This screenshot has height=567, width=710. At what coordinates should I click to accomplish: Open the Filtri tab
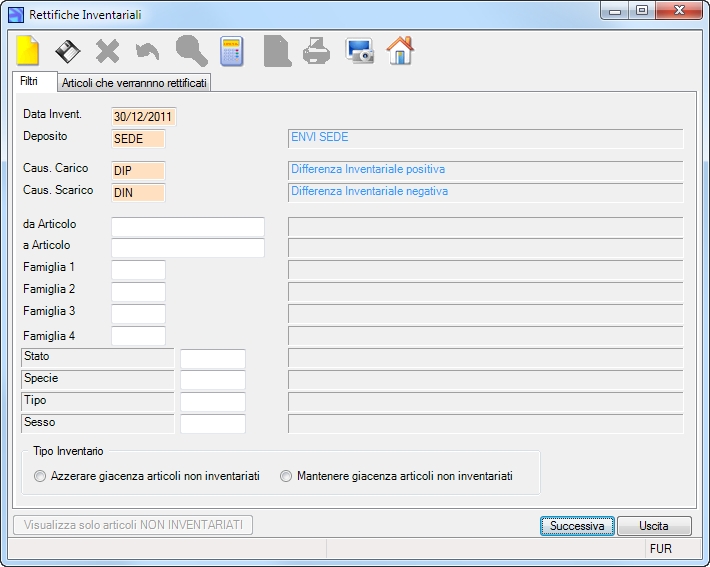point(29,82)
